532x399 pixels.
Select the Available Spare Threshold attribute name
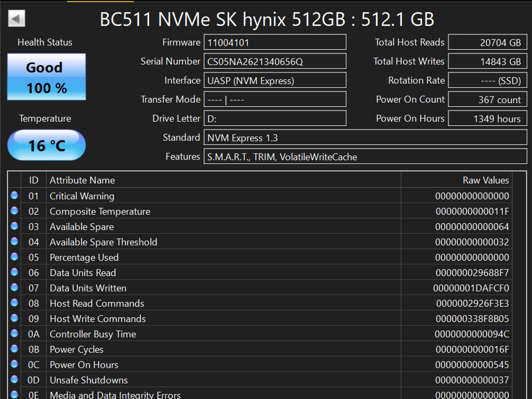tap(103, 242)
